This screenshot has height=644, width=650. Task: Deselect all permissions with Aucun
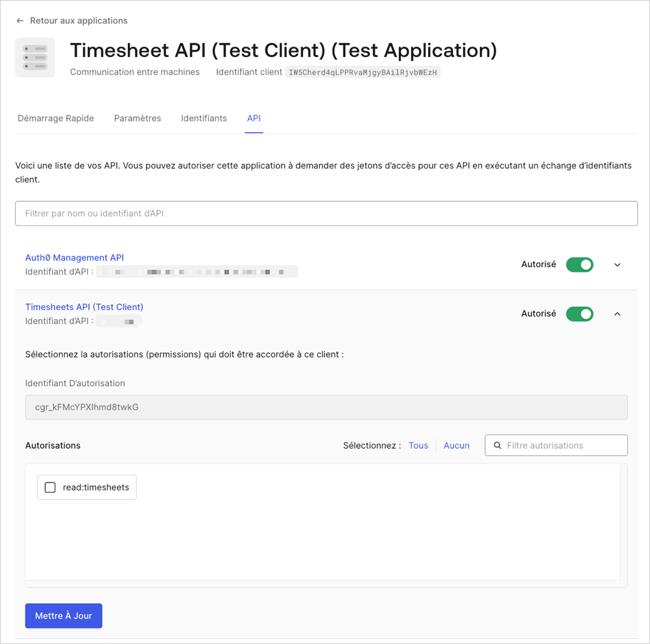[x=457, y=446]
